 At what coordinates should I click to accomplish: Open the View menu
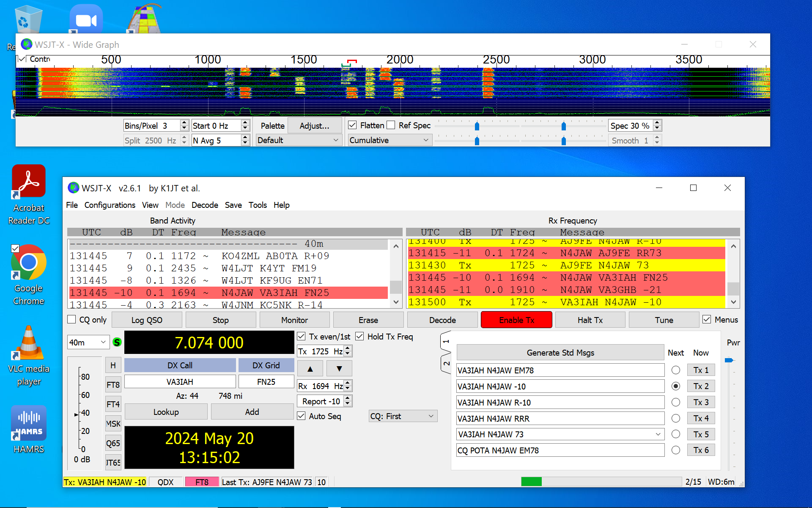click(150, 205)
